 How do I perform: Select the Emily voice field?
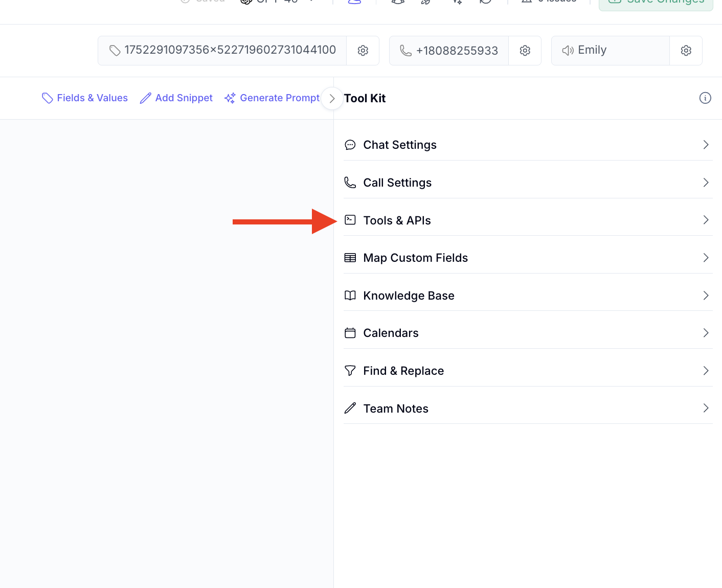tap(610, 51)
